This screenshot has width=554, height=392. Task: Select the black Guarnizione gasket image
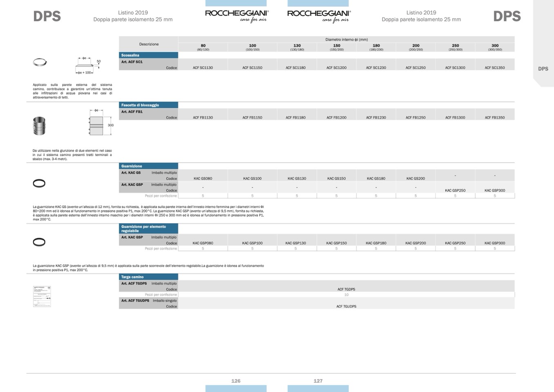(x=39, y=184)
